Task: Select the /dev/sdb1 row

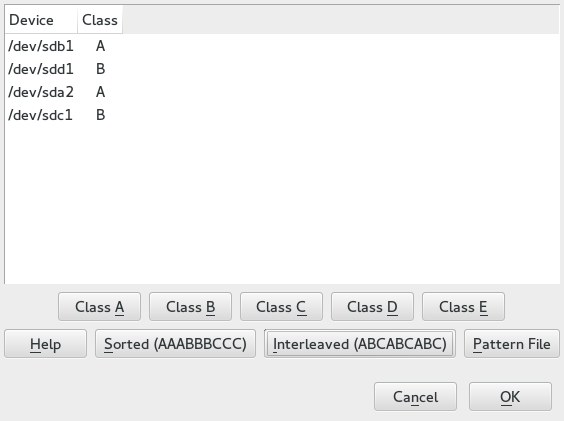Action: 282,46
